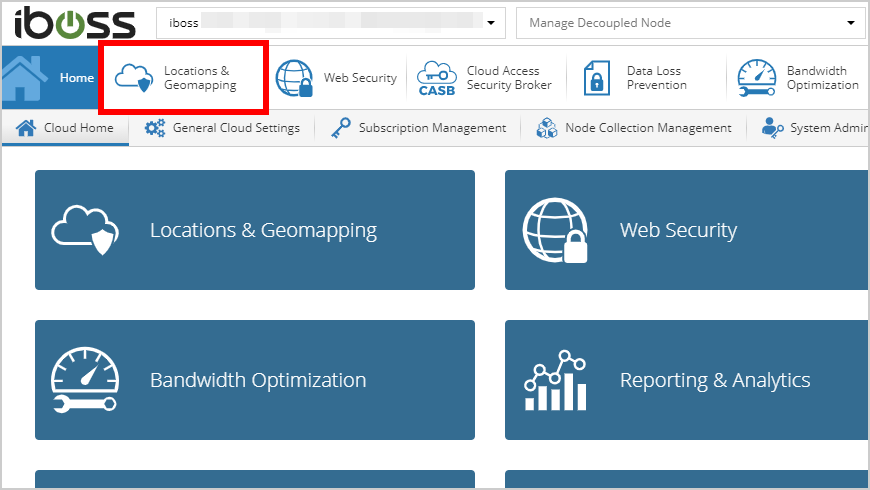The width and height of the screenshot is (870, 490).
Task: Open the Bandwidth Optimization tile
Action: coord(255,380)
